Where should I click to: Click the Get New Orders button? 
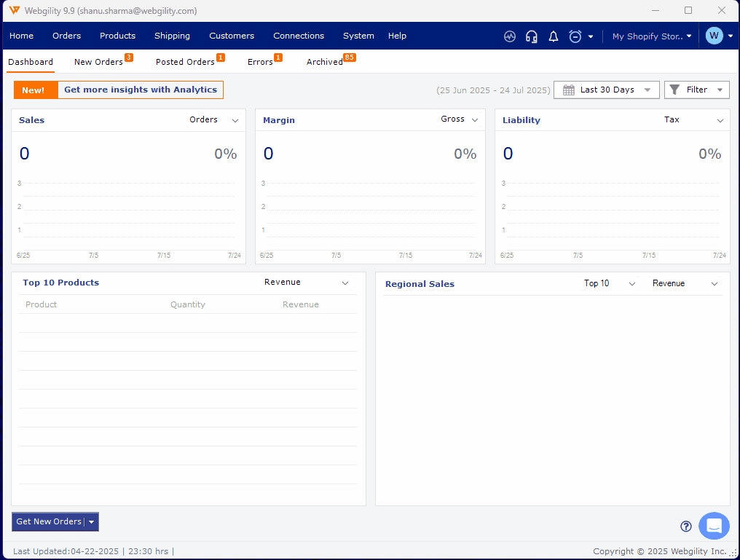click(49, 521)
